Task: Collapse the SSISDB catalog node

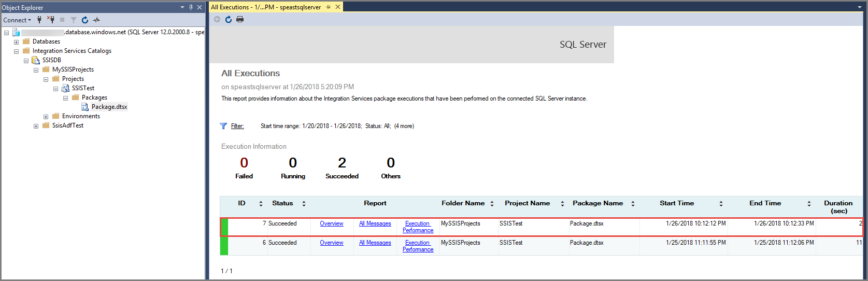Action: 26,61
